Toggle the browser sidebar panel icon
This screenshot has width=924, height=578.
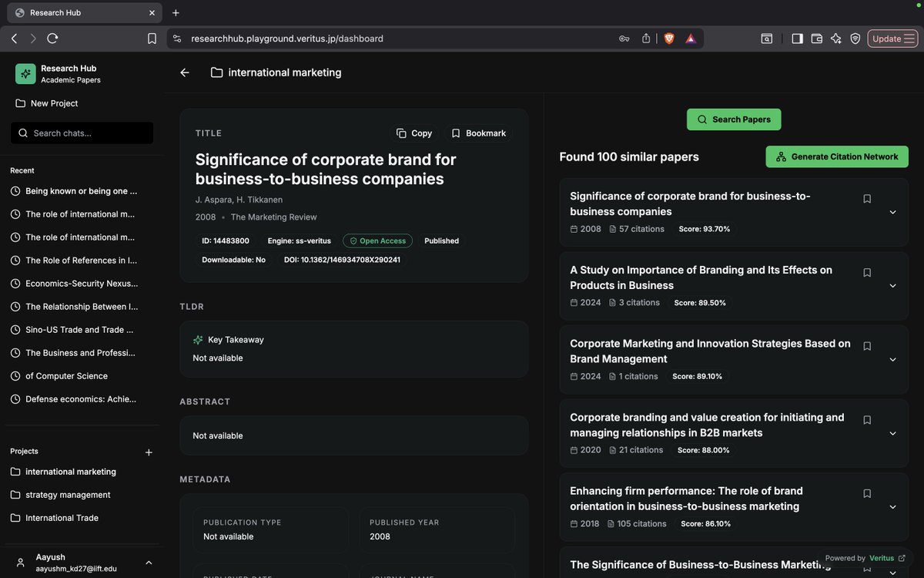click(797, 39)
